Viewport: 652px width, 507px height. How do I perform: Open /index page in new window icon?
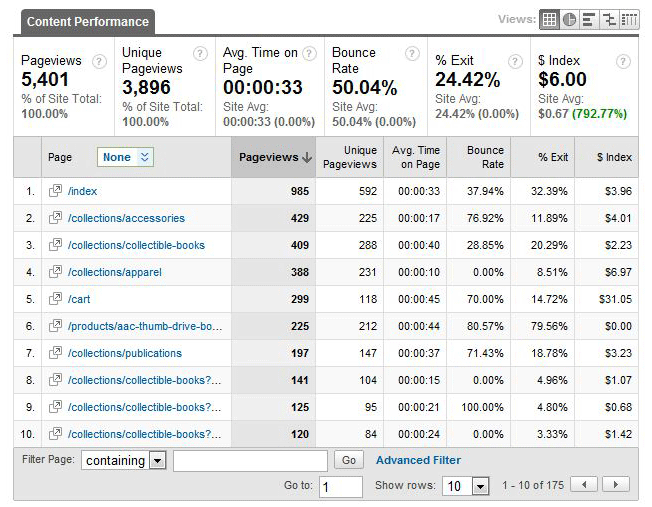coord(55,191)
